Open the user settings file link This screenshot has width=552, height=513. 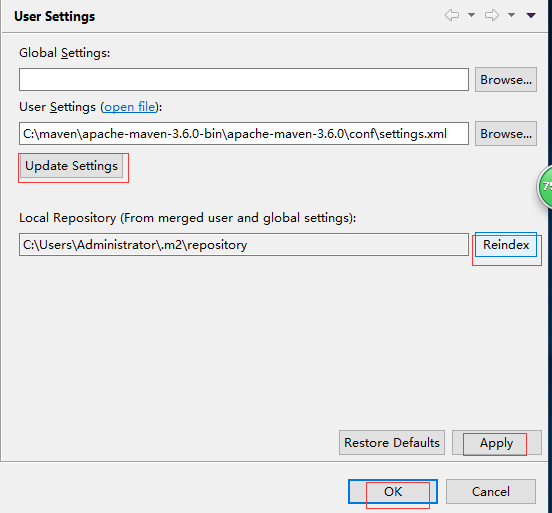tap(130, 107)
